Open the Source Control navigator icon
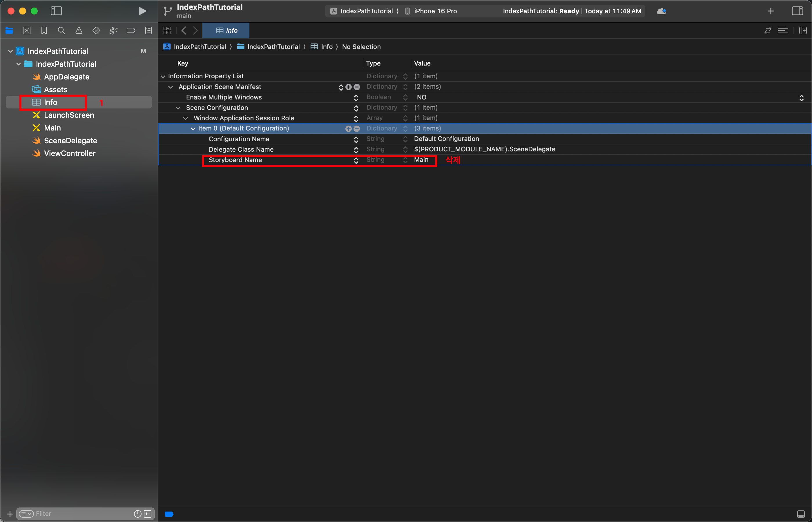The width and height of the screenshot is (812, 522). point(27,30)
